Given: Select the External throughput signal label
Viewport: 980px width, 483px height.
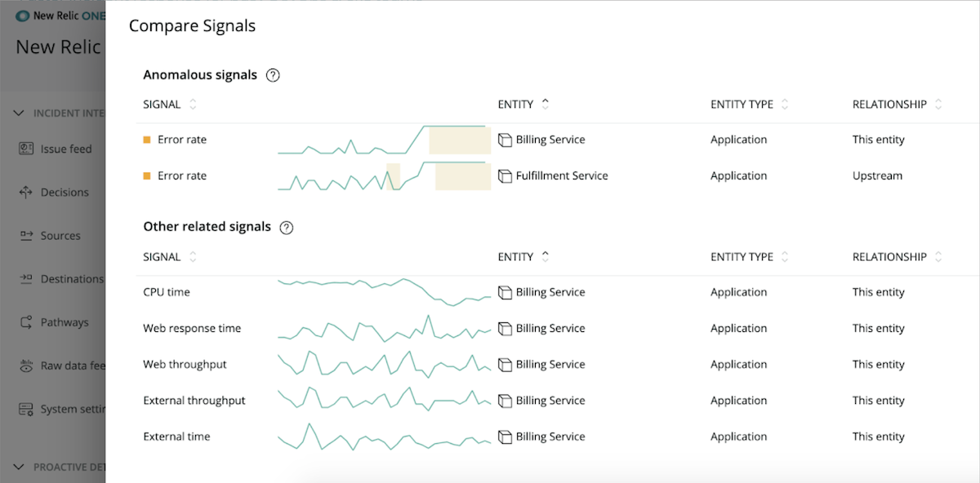Looking at the screenshot, I should [x=194, y=401].
